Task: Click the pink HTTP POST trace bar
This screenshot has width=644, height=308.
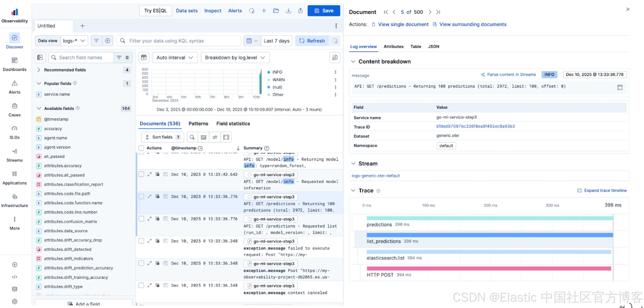Action: point(489,269)
